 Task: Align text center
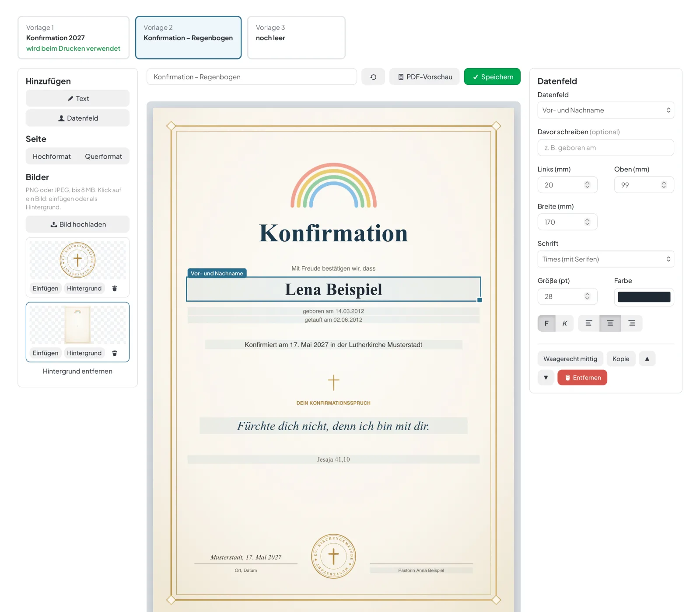(x=610, y=323)
